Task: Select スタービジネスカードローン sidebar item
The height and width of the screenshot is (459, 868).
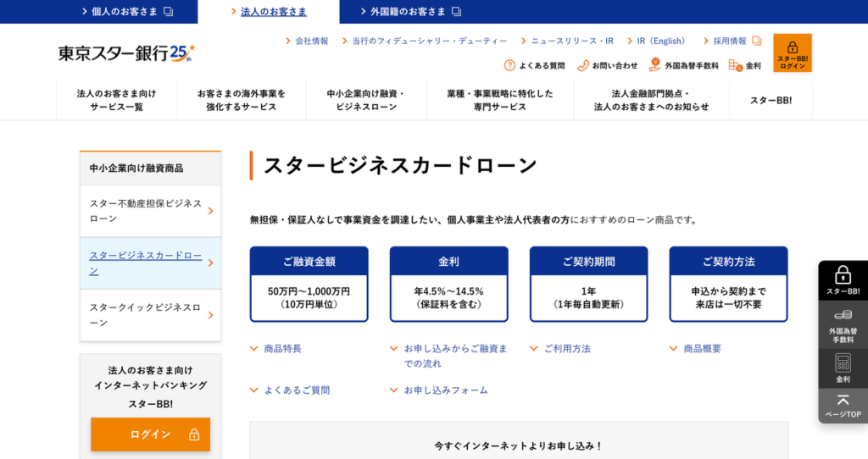Action: [x=151, y=263]
